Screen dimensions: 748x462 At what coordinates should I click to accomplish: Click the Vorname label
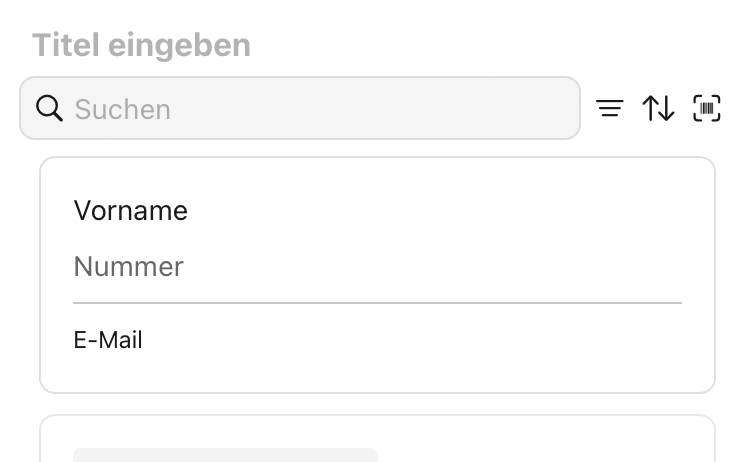[x=131, y=211]
